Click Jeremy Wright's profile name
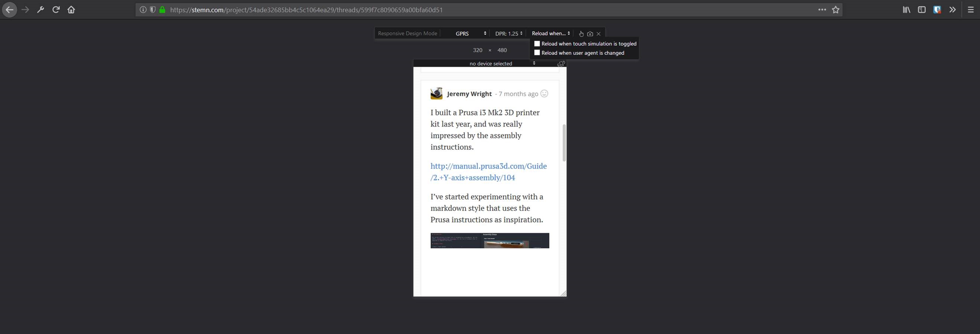The height and width of the screenshot is (334, 980). point(470,94)
